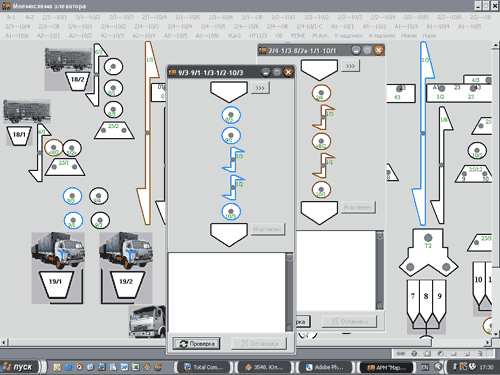500x375 pixels.
Task: Click the Остановка button in the front dialog
Action: click(x=259, y=344)
